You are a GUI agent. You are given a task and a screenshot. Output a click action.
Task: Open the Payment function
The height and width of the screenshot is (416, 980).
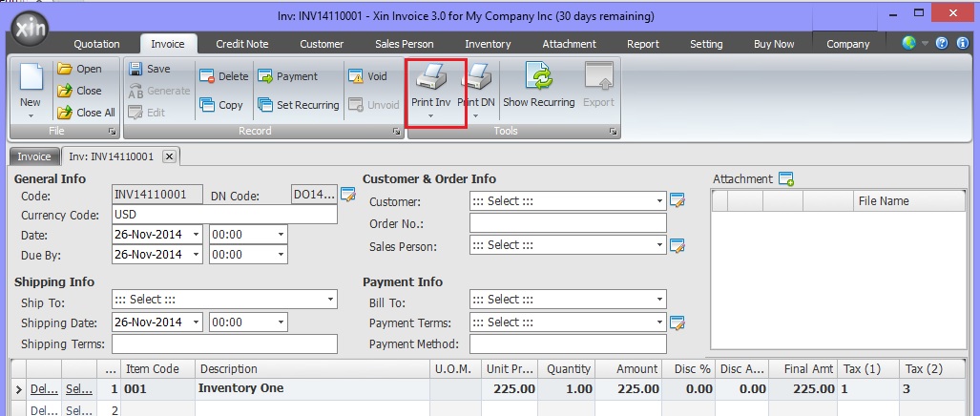click(x=288, y=76)
